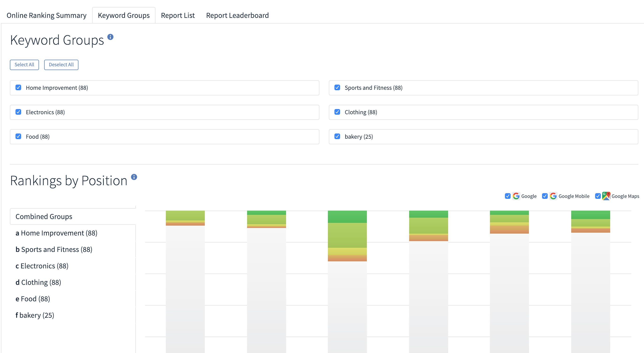This screenshot has height=353, width=644.
Task: Click dark green segment of third bar
Action: click(347, 217)
